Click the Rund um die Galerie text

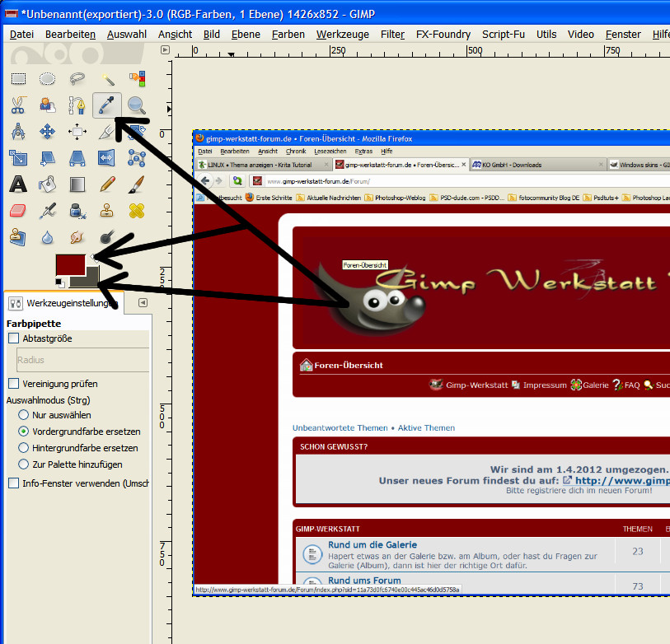(x=372, y=544)
